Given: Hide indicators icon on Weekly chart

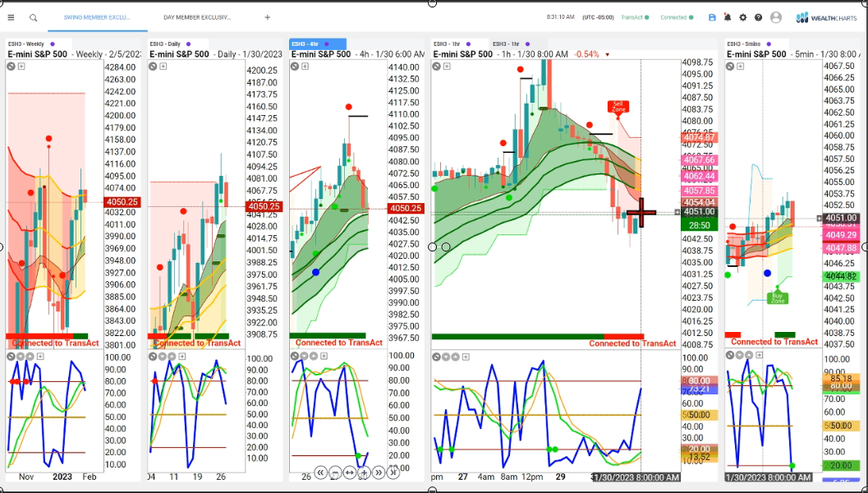Looking at the screenshot, I should 11,67.
